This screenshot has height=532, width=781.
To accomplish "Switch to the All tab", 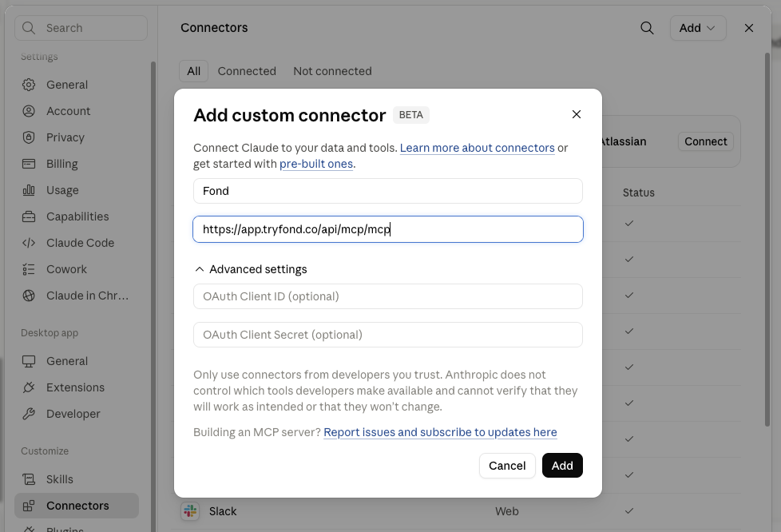I will pos(194,71).
